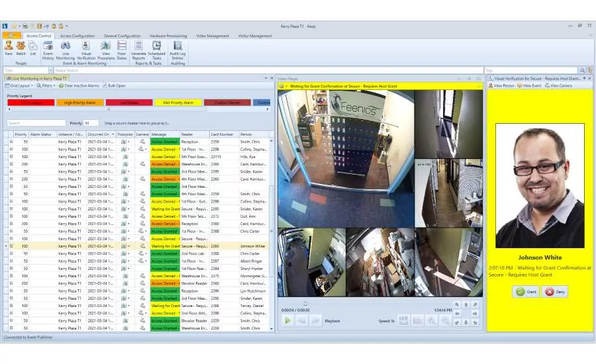Open floorplan dropdown arrow in Johnson White row

[x=128, y=246]
